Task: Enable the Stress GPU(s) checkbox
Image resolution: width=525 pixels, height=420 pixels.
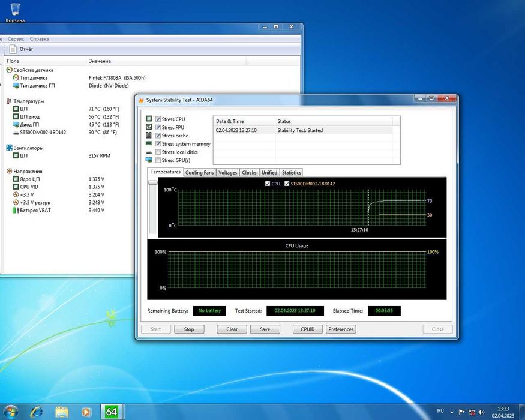Action: point(158,160)
